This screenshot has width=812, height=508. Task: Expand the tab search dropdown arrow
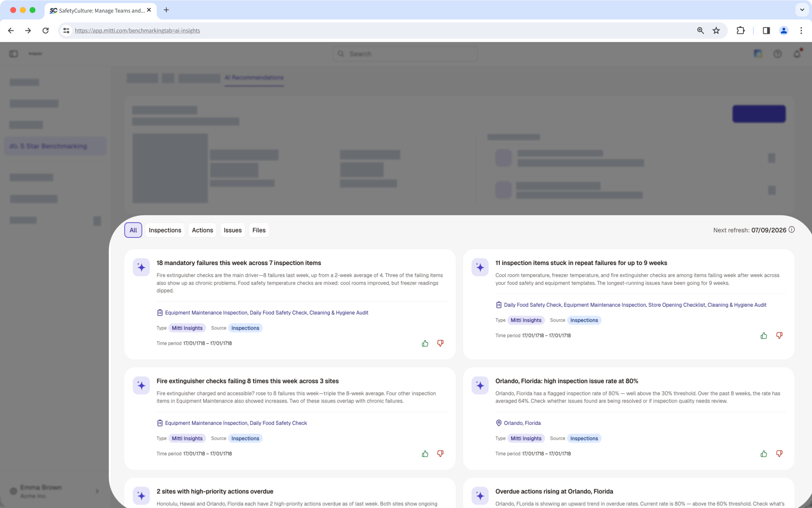click(x=802, y=10)
